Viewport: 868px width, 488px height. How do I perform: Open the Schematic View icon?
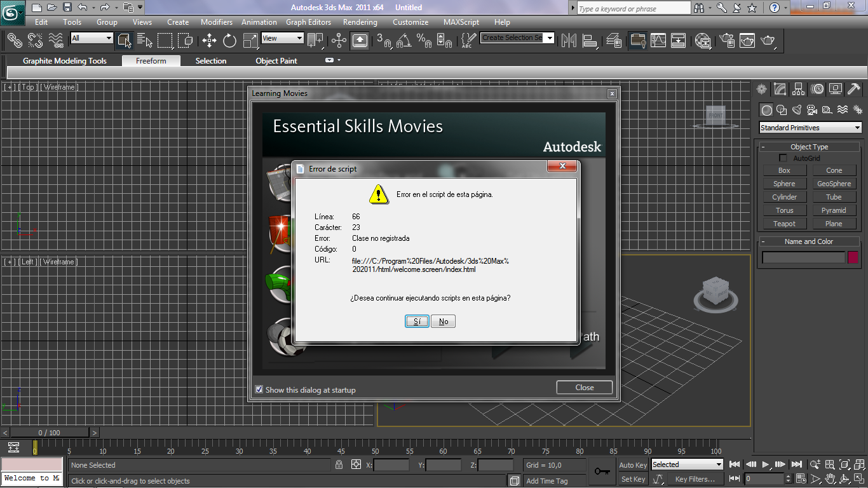[679, 41]
